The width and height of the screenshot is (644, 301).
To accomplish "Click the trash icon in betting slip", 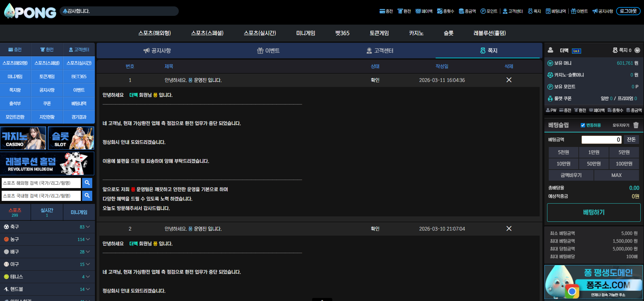I will [636, 125].
